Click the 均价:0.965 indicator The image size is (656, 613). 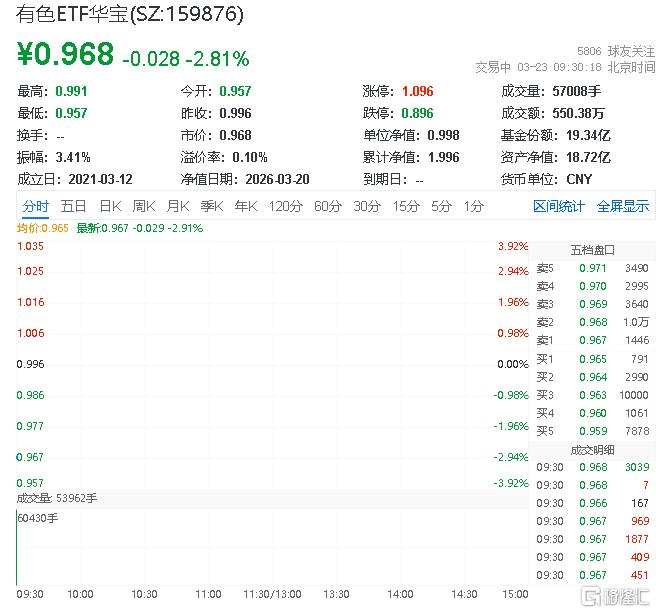pyautogui.click(x=43, y=228)
